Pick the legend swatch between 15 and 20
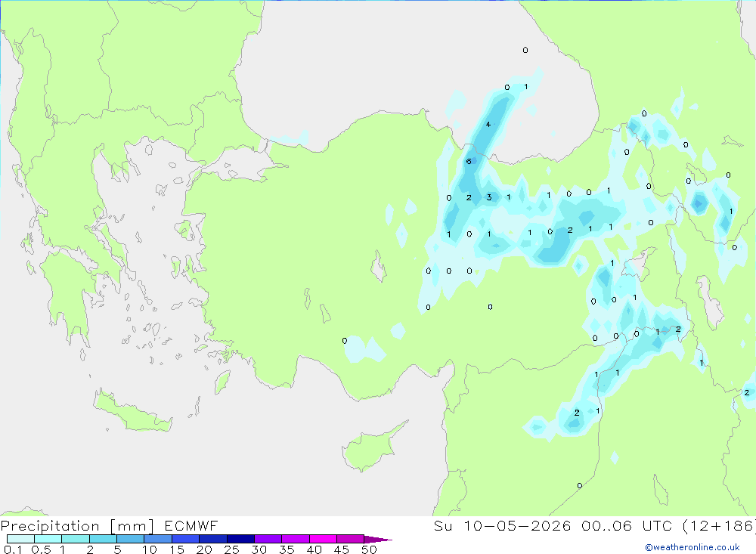This screenshot has height=554, width=756. click(185, 539)
